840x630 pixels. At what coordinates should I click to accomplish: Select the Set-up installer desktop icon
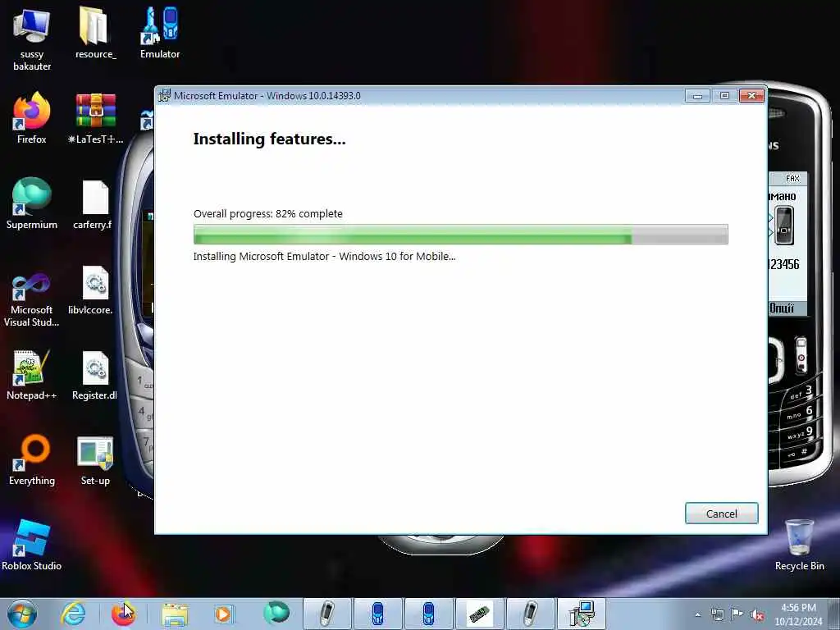95,459
